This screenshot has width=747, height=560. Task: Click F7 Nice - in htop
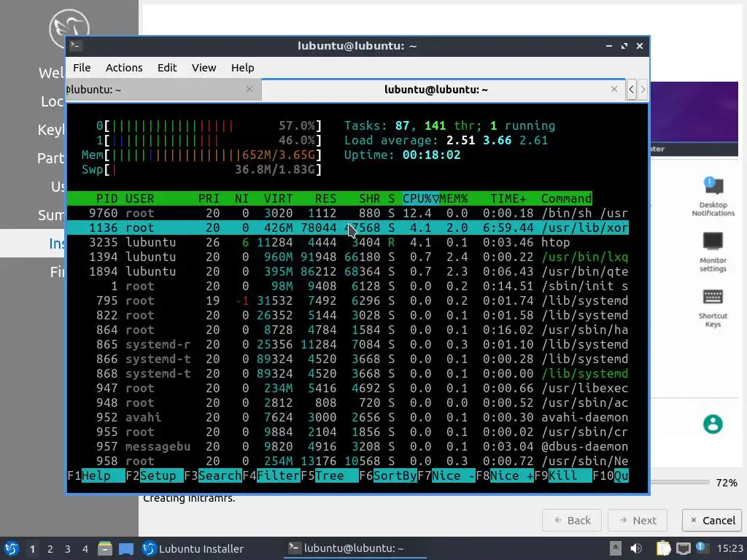[x=446, y=475]
